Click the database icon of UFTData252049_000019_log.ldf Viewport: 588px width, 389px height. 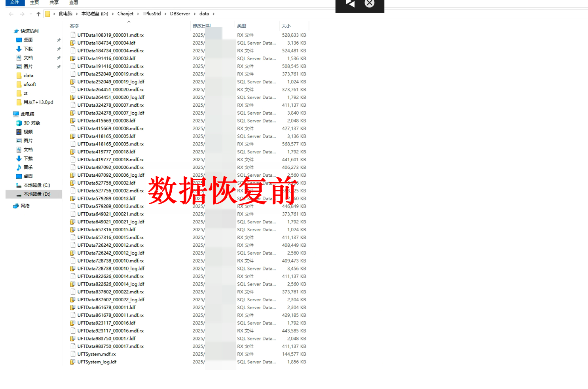(73, 82)
